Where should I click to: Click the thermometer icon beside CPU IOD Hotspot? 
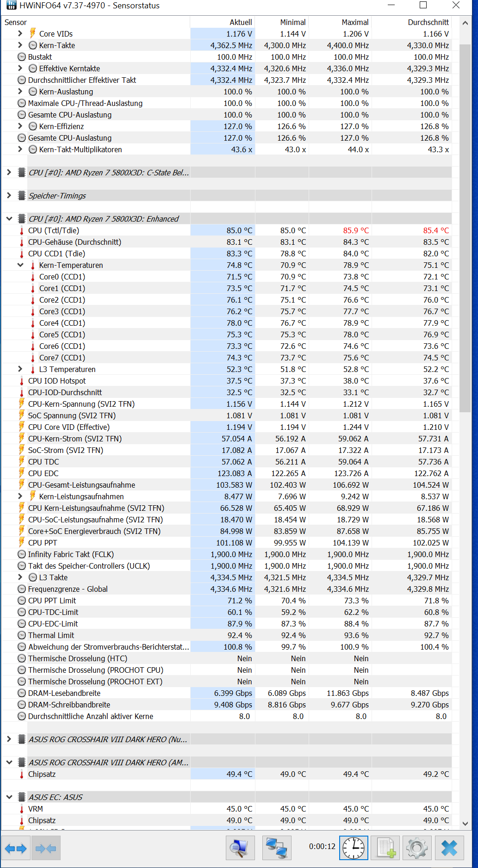click(x=22, y=381)
